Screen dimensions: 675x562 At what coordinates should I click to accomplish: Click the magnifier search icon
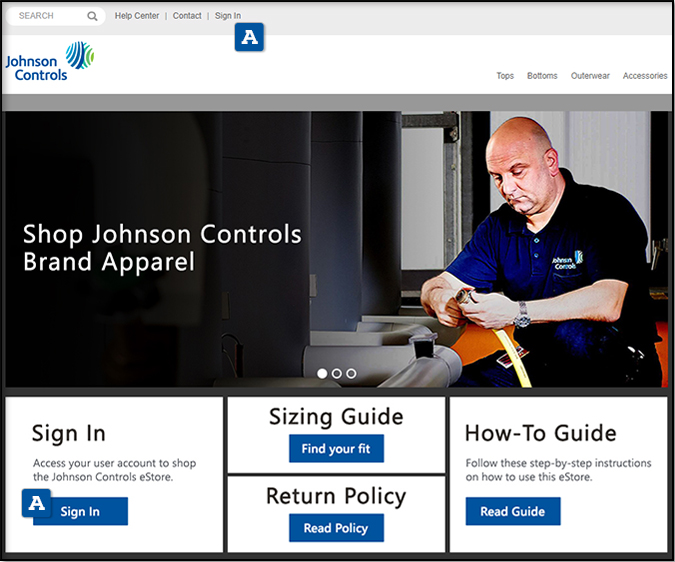(92, 16)
